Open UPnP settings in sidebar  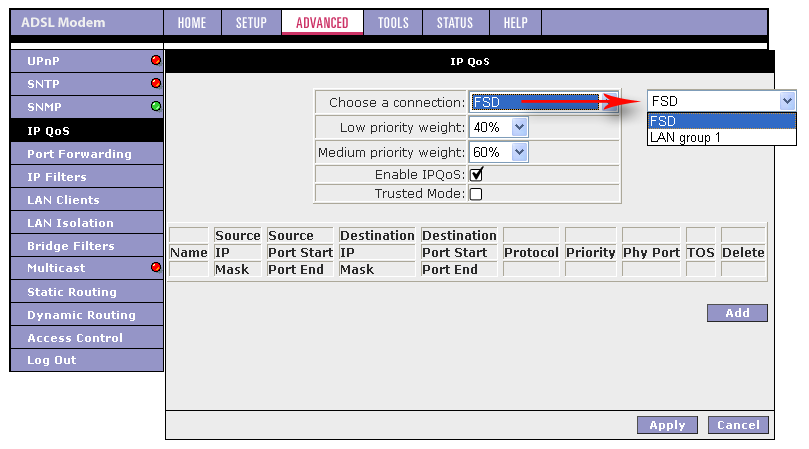[x=87, y=61]
